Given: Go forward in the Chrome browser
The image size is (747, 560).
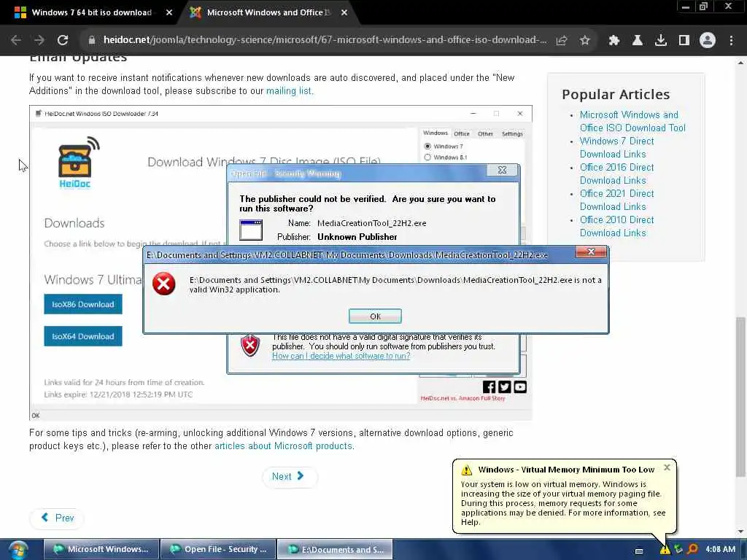Looking at the screenshot, I should (x=39, y=40).
